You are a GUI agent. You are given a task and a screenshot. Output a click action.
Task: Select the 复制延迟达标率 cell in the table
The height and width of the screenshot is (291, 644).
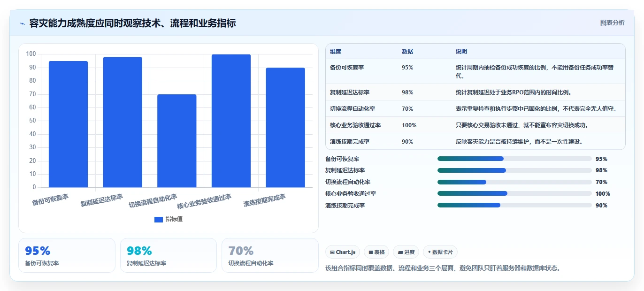(350, 92)
